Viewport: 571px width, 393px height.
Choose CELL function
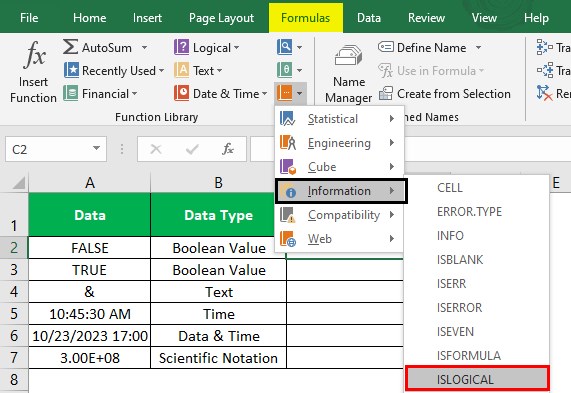coord(477,188)
